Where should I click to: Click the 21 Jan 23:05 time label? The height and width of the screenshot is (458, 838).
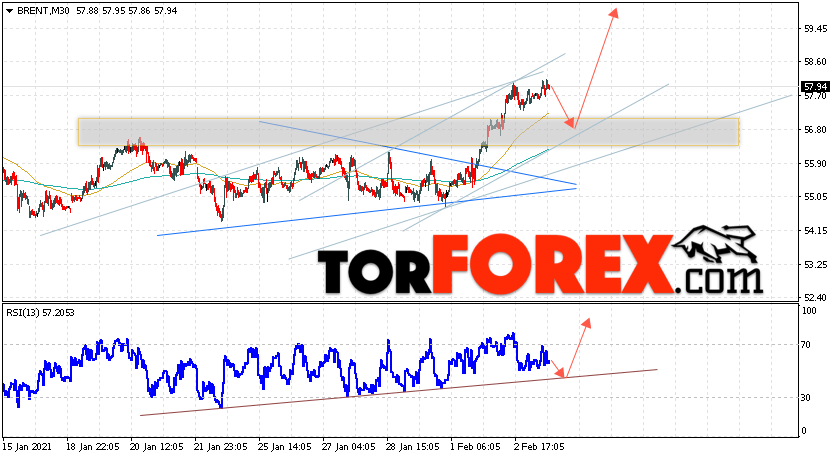(220, 446)
